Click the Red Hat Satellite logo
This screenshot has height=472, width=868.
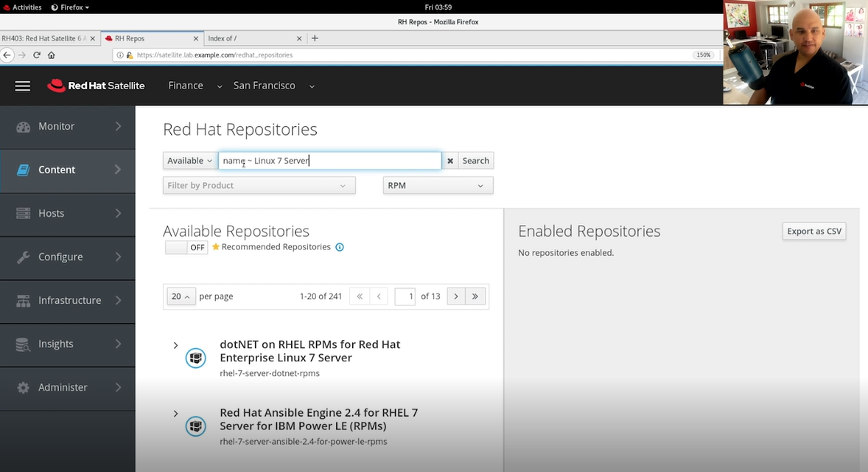point(96,86)
